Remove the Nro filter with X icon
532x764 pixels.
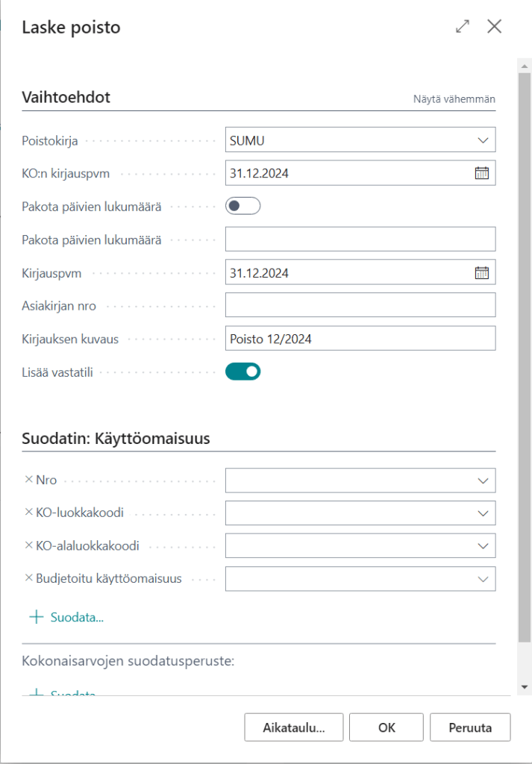coord(29,480)
